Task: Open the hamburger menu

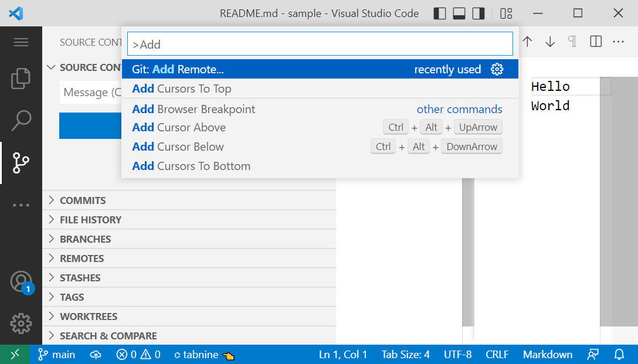Action: (21, 42)
